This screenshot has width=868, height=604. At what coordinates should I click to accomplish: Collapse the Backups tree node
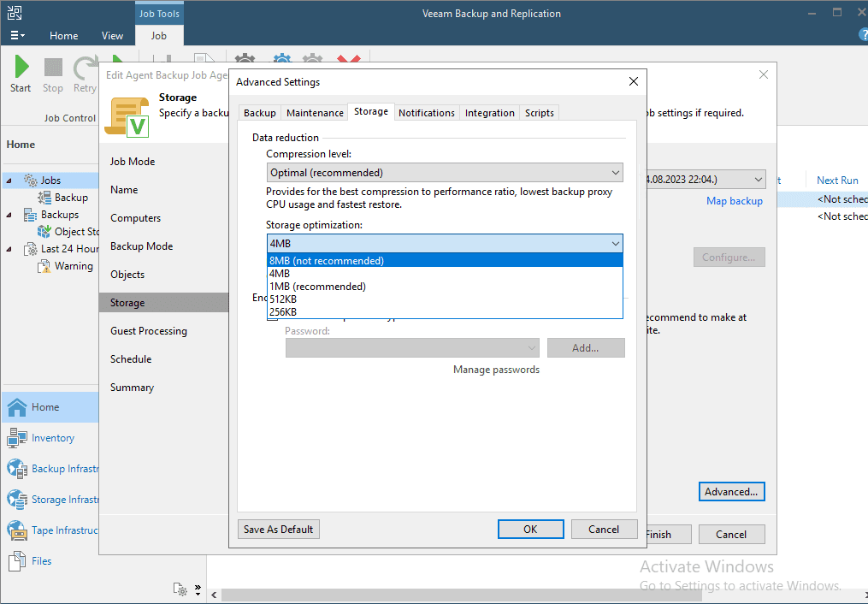pos(9,215)
